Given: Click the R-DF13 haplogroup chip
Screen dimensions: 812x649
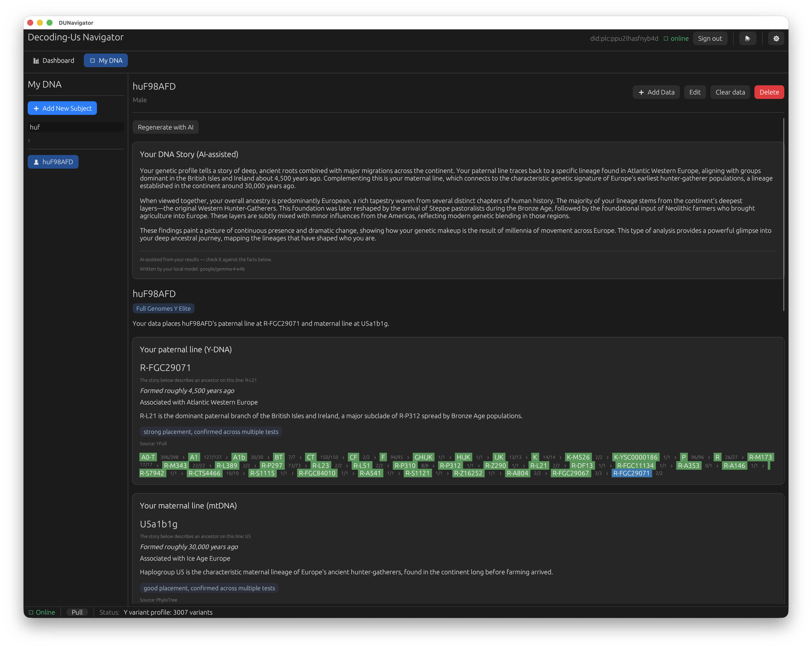Looking at the screenshot, I should 582,466.
